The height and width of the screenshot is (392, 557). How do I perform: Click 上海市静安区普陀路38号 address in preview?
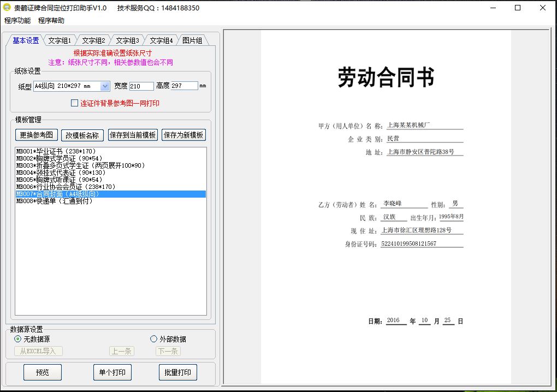click(x=420, y=152)
